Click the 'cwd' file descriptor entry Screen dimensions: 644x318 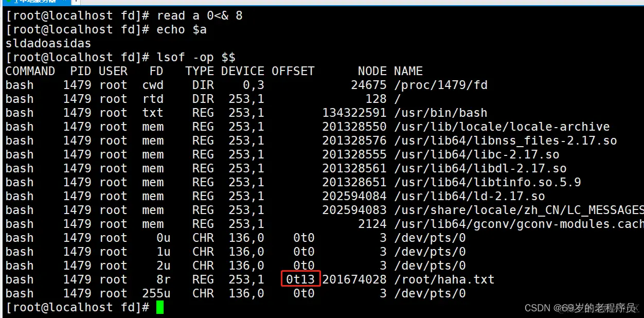[x=153, y=85]
